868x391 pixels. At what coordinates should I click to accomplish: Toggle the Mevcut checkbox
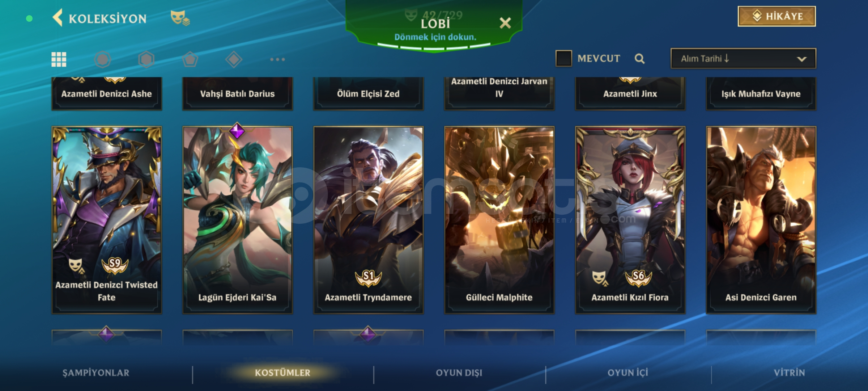(x=563, y=58)
